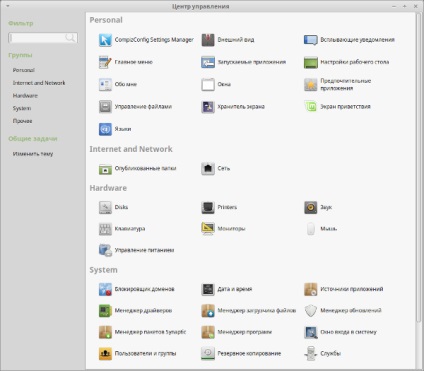Open CompizConfig Settings Manager icon
Screen dimensions: 424x371
(x=105, y=40)
